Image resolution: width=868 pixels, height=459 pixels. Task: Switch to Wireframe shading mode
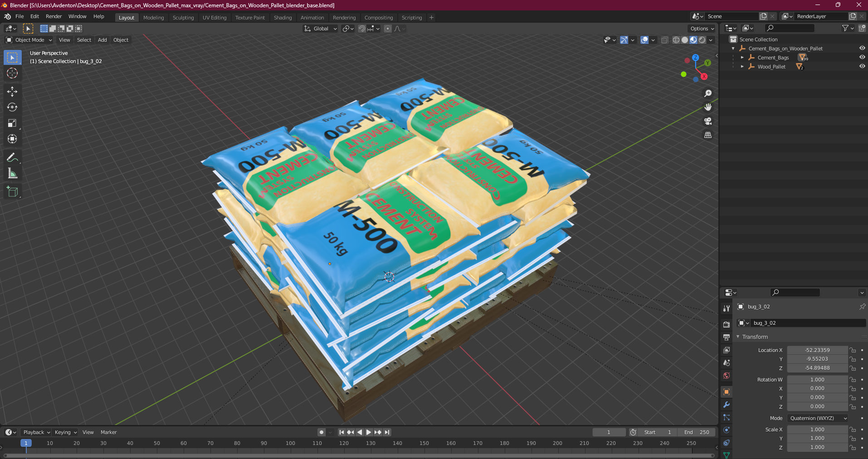[676, 40]
